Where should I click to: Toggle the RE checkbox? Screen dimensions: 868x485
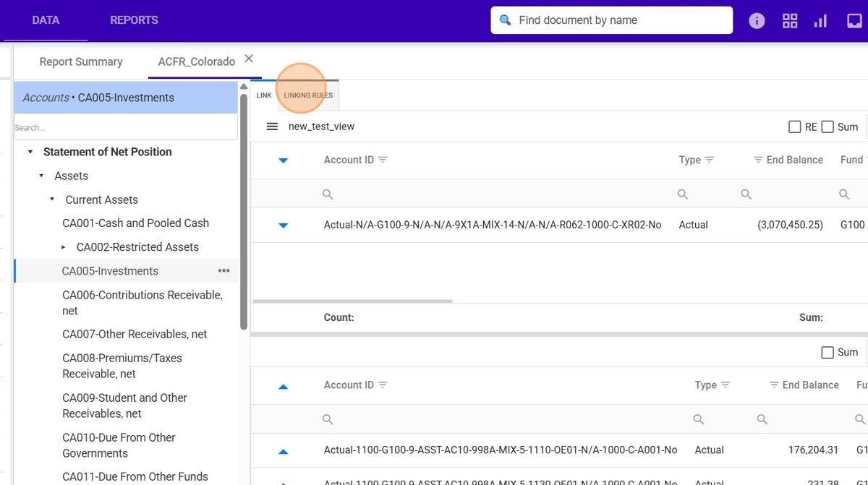coord(795,126)
